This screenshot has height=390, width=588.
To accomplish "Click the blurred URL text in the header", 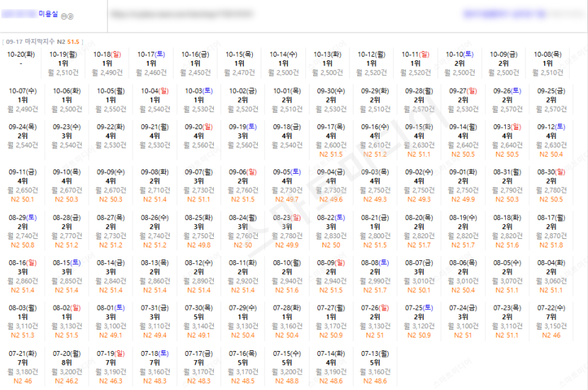I will click(x=182, y=14).
